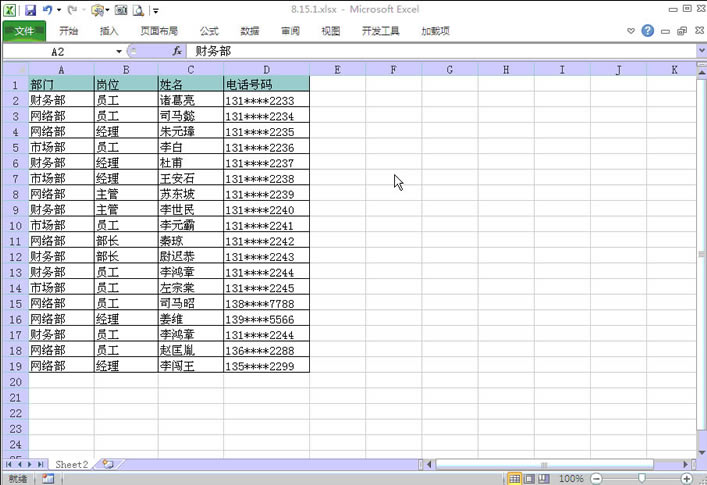The height and width of the screenshot is (485, 707).
Task: Switch to the 插入 ribbon tab
Action: coord(109,31)
